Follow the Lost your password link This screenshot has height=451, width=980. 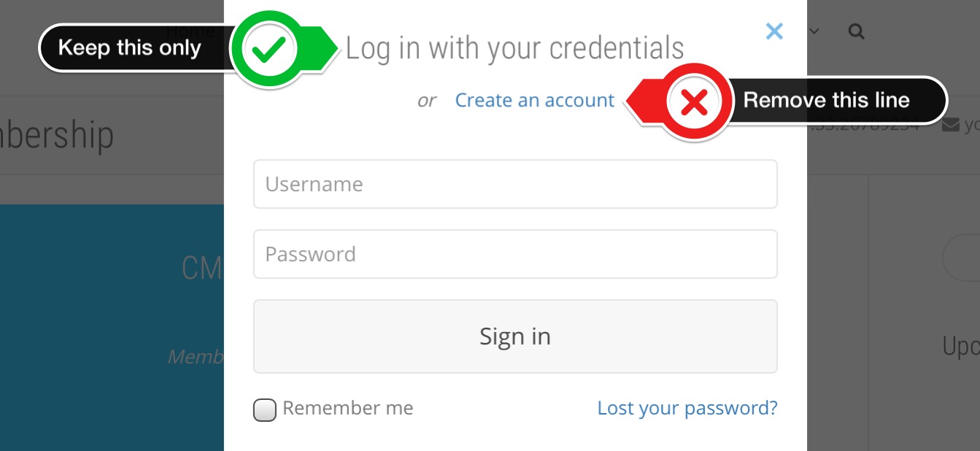tap(687, 408)
